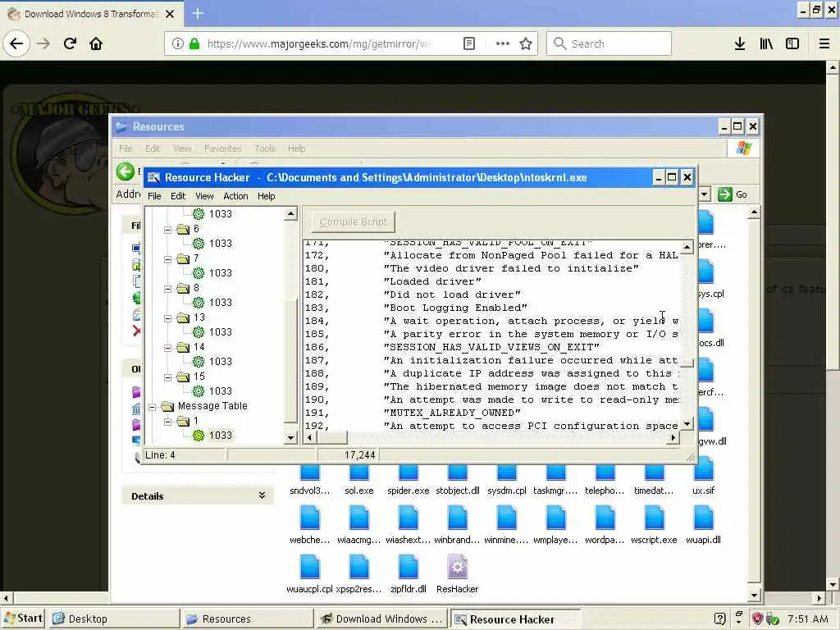Screen dimensions: 840x630
Task: Open the Start menu
Action: point(23,619)
